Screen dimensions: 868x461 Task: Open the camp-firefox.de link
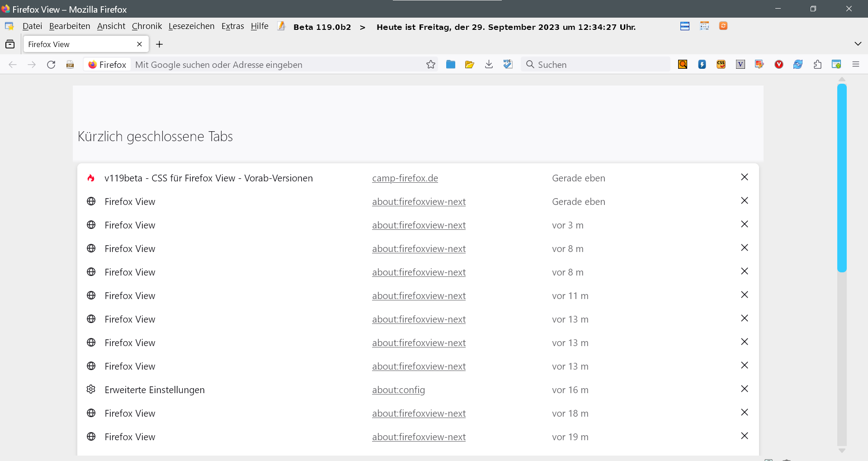(405, 178)
